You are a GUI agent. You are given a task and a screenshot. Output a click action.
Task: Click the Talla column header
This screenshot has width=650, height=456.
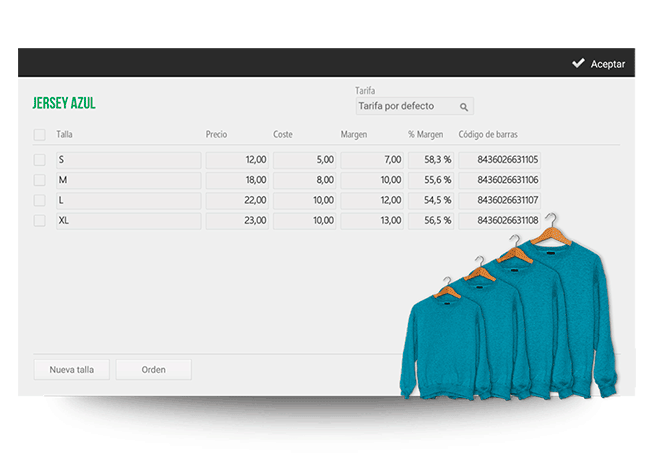[x=64, y=134]
